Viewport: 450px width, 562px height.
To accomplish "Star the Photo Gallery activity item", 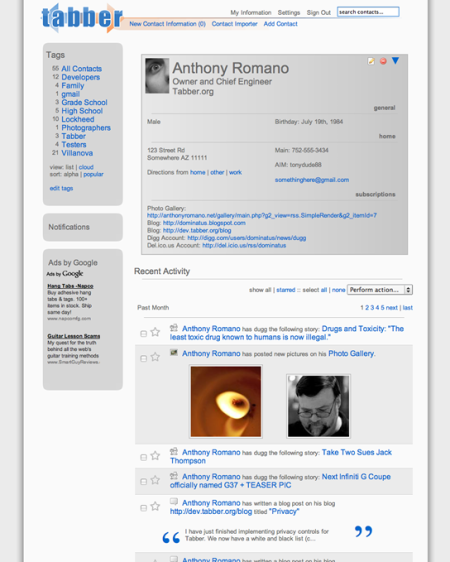I will 155,357.
